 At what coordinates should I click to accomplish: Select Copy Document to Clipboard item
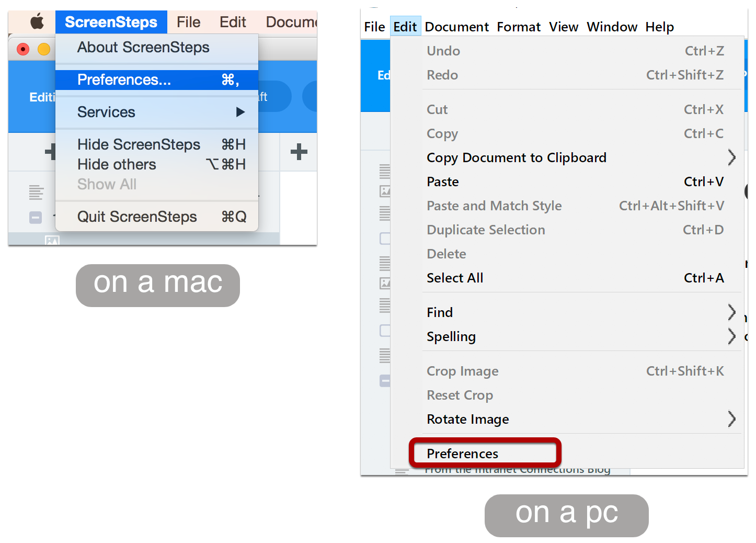pos(567,157)
